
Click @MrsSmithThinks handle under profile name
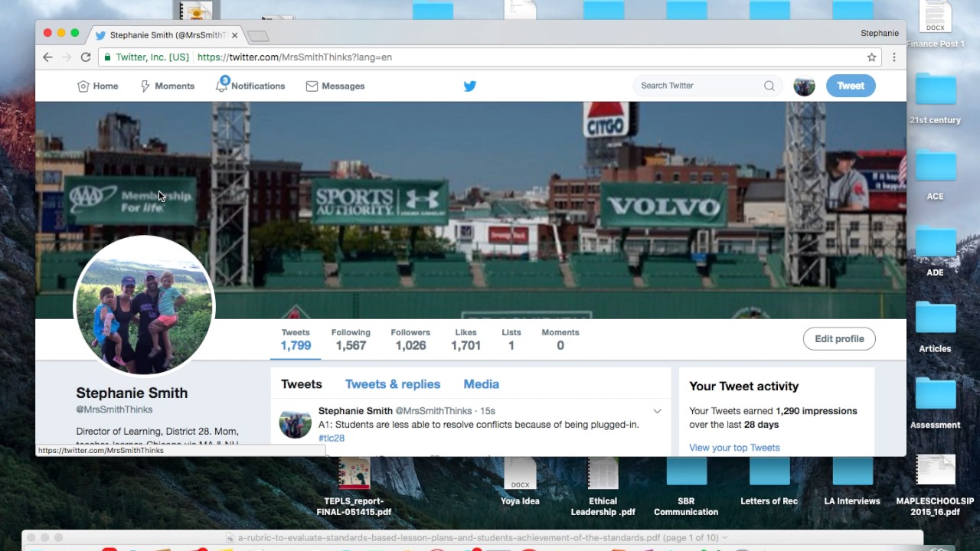tap(114, 410)
